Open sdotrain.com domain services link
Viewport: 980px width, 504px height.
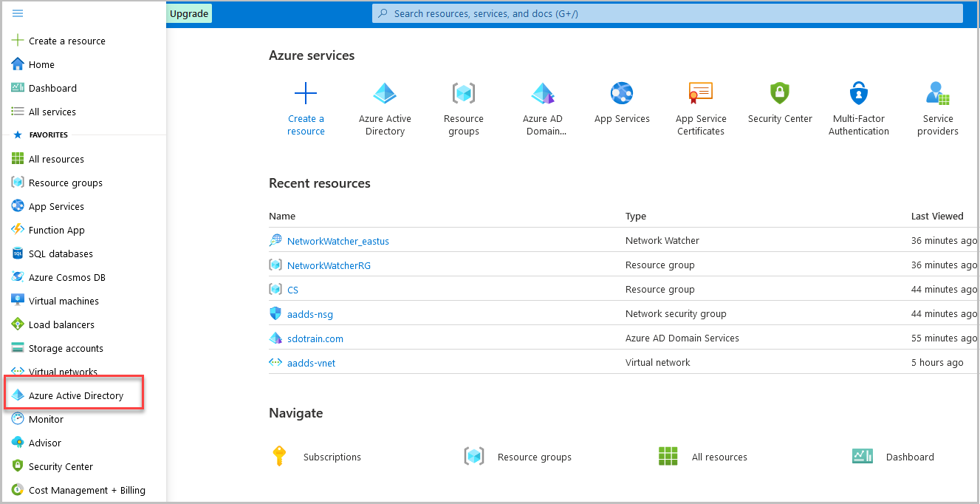pyautogui.click(x=315, y=338)
